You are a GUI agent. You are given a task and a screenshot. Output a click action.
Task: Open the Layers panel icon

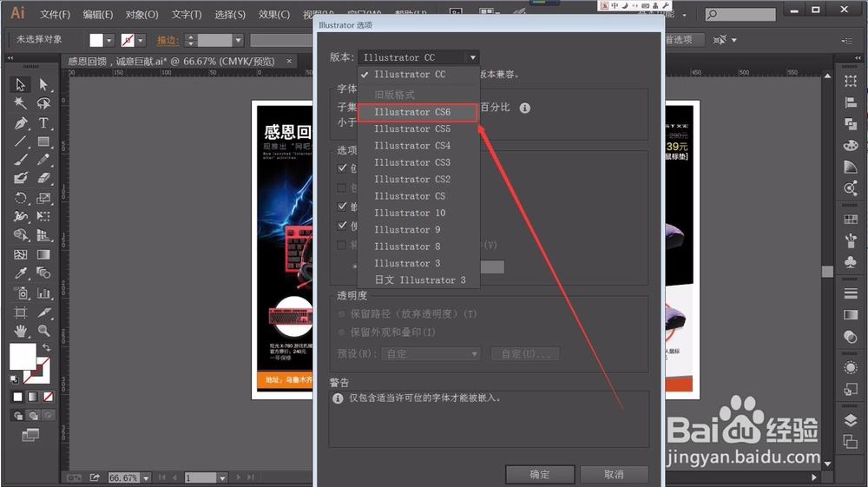[851, 420]
